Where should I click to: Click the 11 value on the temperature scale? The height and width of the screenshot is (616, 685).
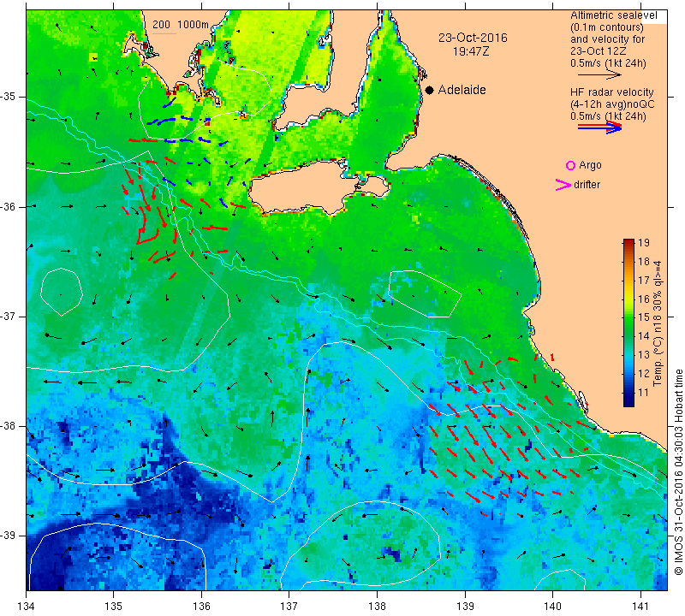tap(644, 392)
